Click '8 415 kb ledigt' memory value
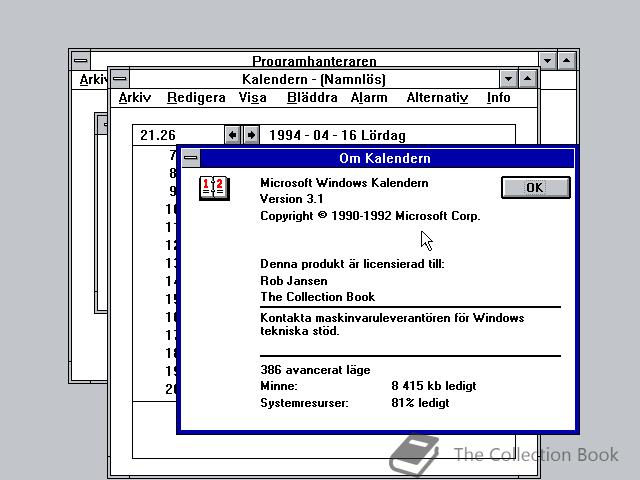The width and height of the screenshot is (640, 480). pos(434,386)
